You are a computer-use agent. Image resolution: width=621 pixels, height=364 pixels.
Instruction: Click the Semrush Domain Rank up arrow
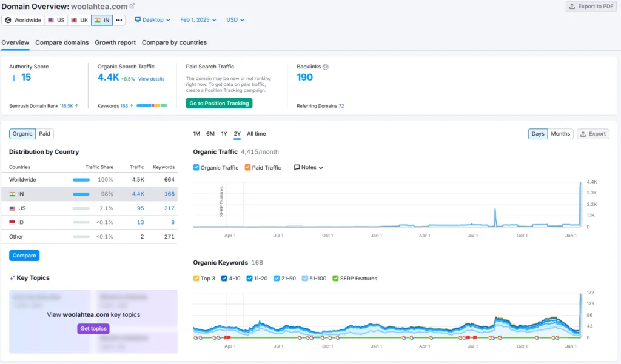(76, 106)
